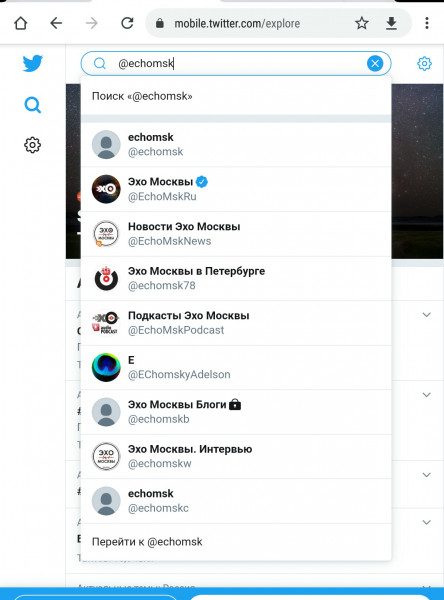Choose Новости Эхо Москвы suggestion
The image size is (444, 600).
(236, 234)
